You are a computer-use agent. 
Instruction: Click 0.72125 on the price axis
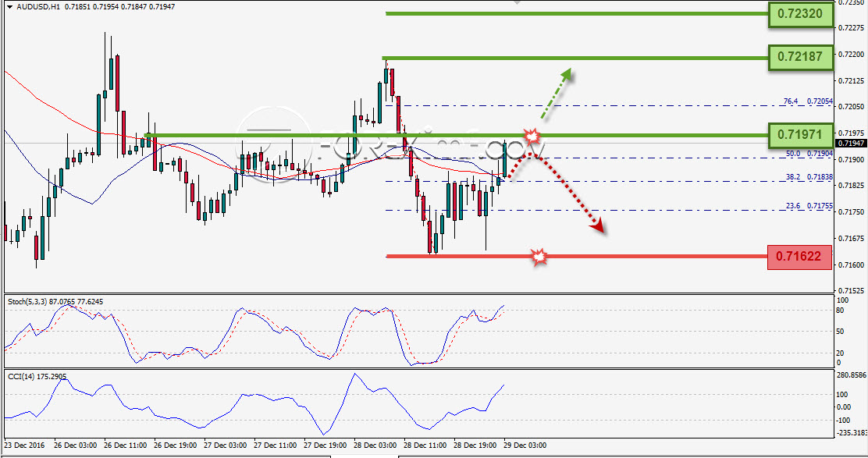pyautogui.click(x=852, y=81)
